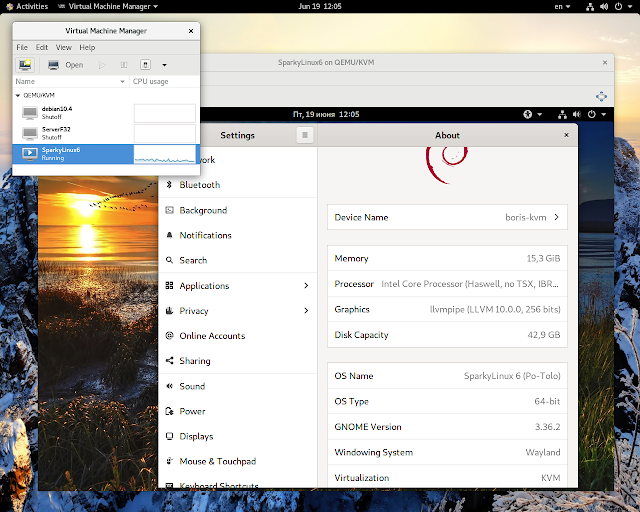Open the Virtual Machine Manager app menu
The width and height of the screenshot is (640, 512).
click(x=108, y=6)
